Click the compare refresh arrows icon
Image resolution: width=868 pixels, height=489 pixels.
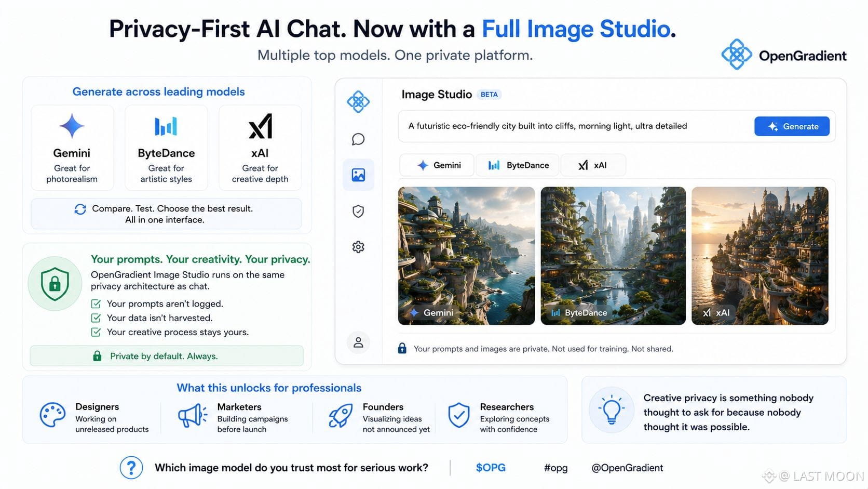(80, 209)
